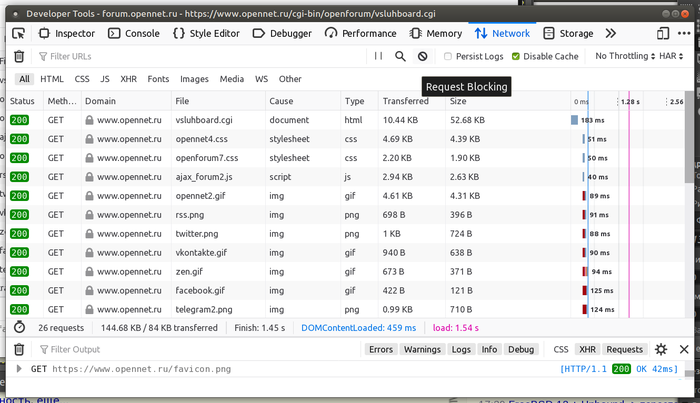Clear console output trash icon

(x=19, y=349)
